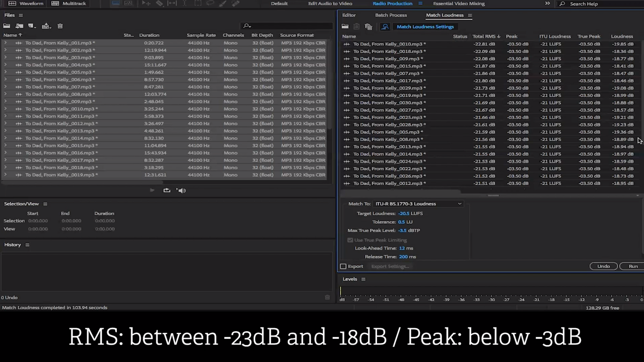Screen dimensions: 644x362
Task: Click Target Loudness value -20.5
Action: (404, 213)
